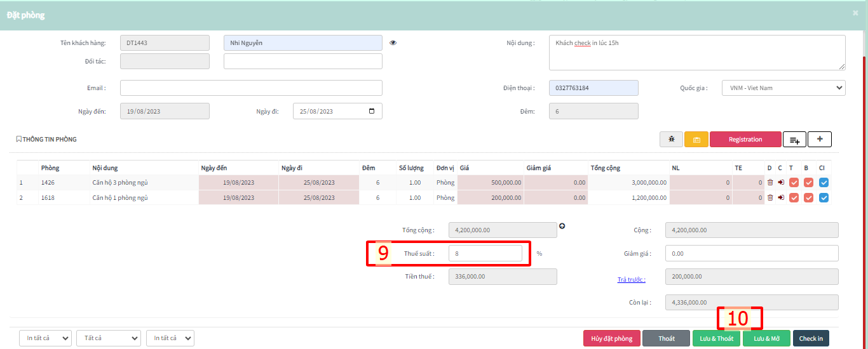Click the sign-in arrow icon for room 1426

(780, 182)
